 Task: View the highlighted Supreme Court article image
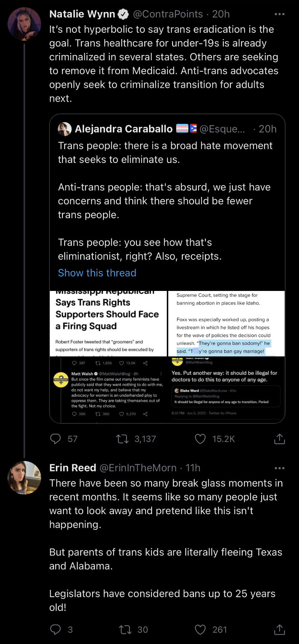click(x=226, y=323)
